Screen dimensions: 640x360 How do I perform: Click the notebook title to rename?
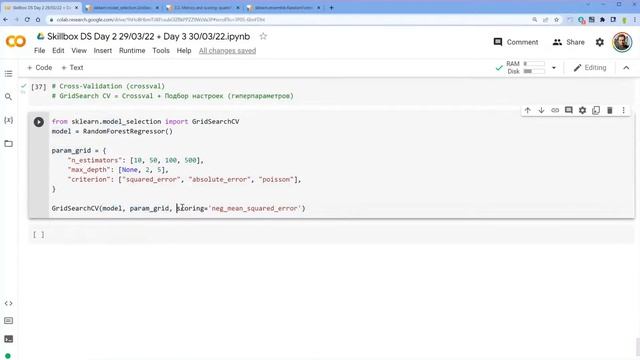tap(149, 36)
